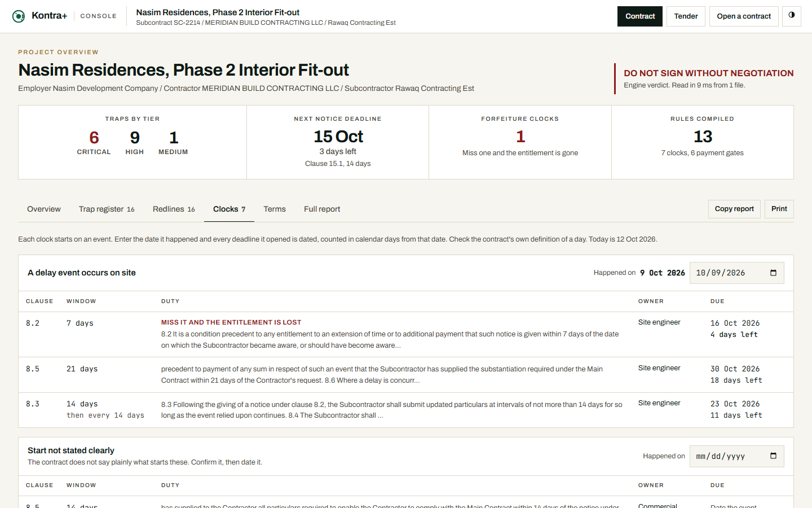This screenshot has width=812, height=508.
Task: Select the Clocks tab
Action: (229, 209)
